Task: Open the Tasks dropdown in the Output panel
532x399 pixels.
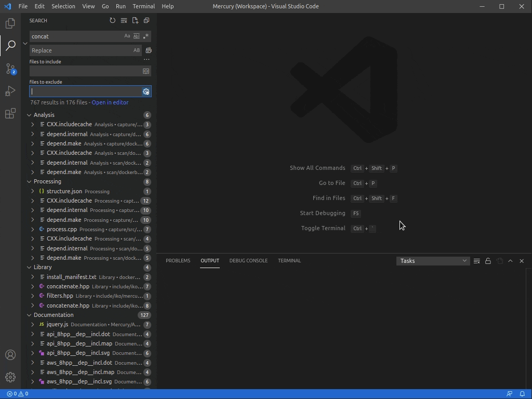Action: (x=433, y=261)
